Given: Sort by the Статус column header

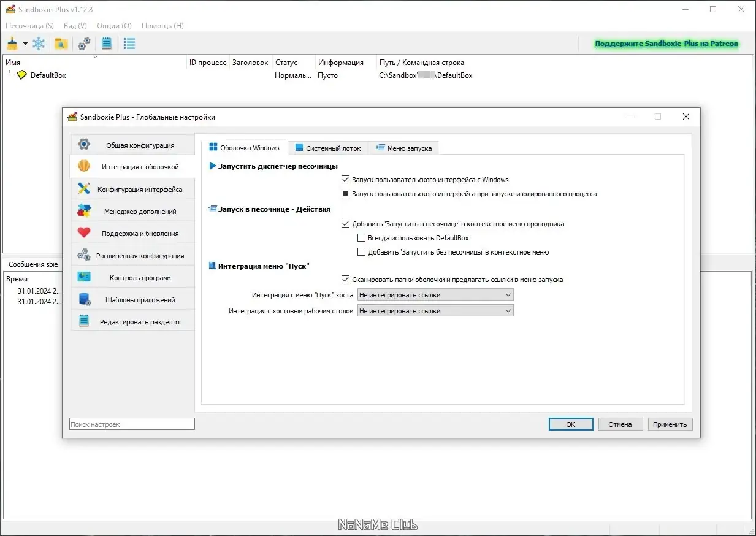Looking at the screenshot, I should [294, 62].
